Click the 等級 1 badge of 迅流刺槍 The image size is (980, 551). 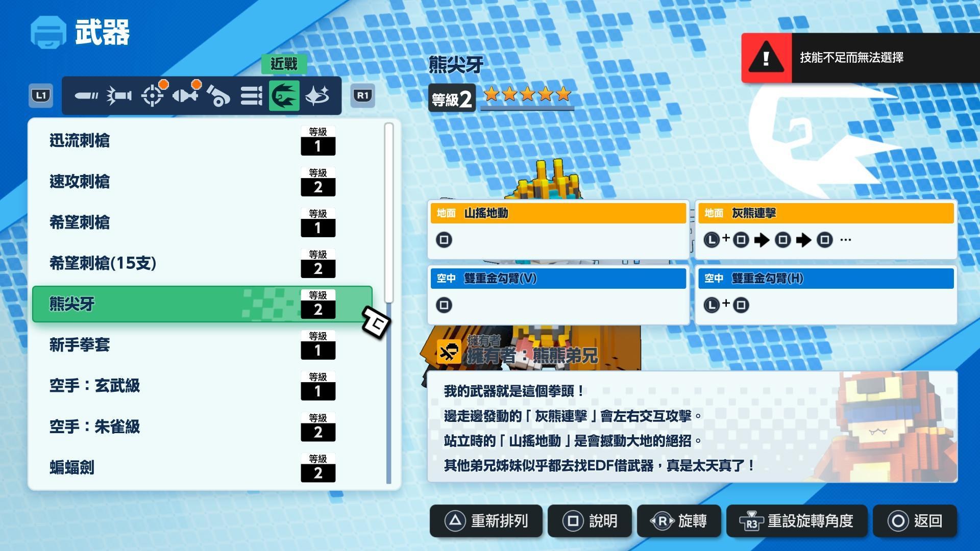point(318,141)
